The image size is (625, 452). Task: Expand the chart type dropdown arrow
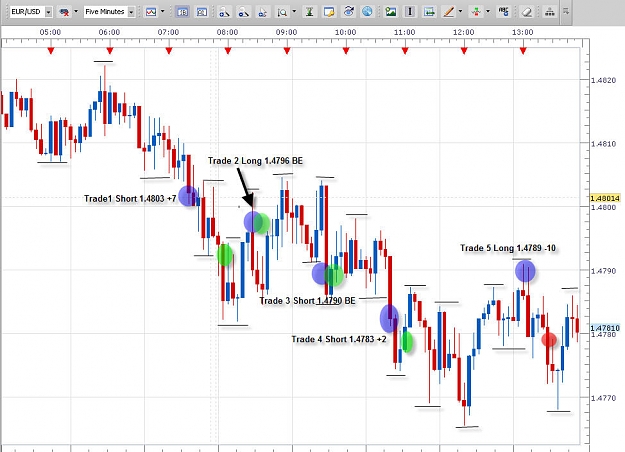tap(162, 12)
